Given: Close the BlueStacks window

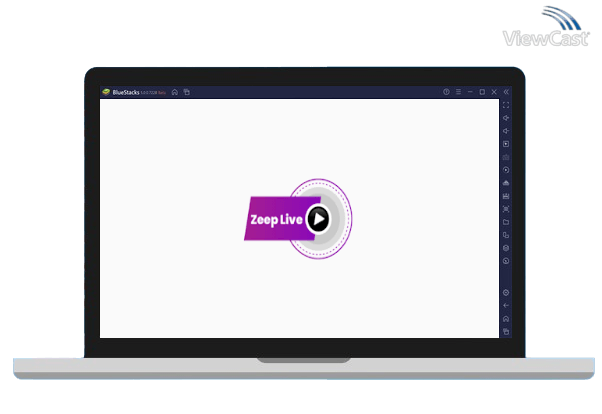Looking at the screenshot, I should click(494, 92).
